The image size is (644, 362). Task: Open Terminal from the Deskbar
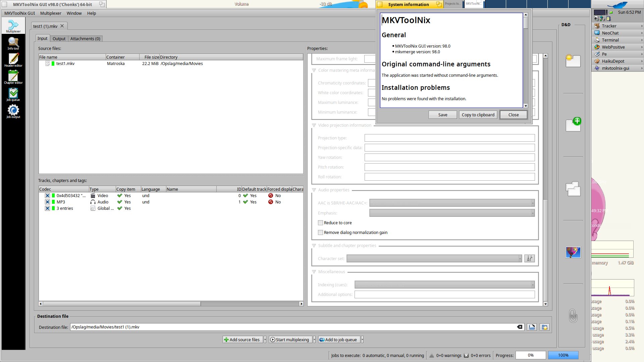617,40
